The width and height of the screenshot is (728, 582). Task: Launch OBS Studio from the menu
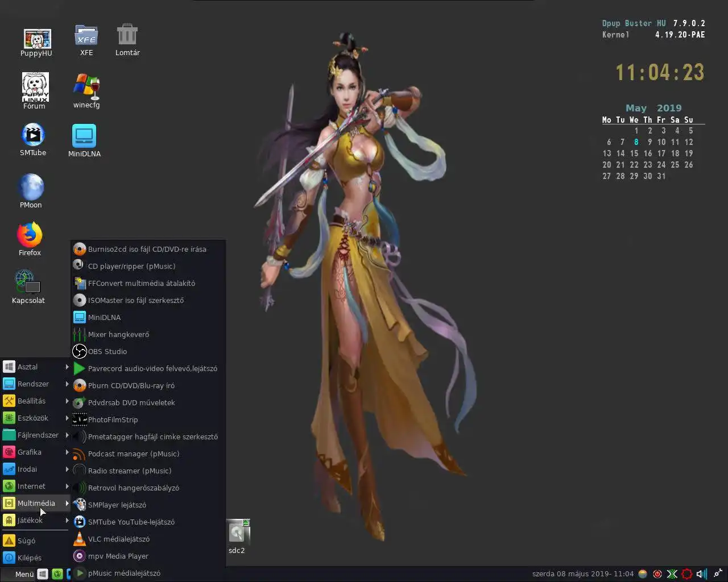click(x=148, y=351)
